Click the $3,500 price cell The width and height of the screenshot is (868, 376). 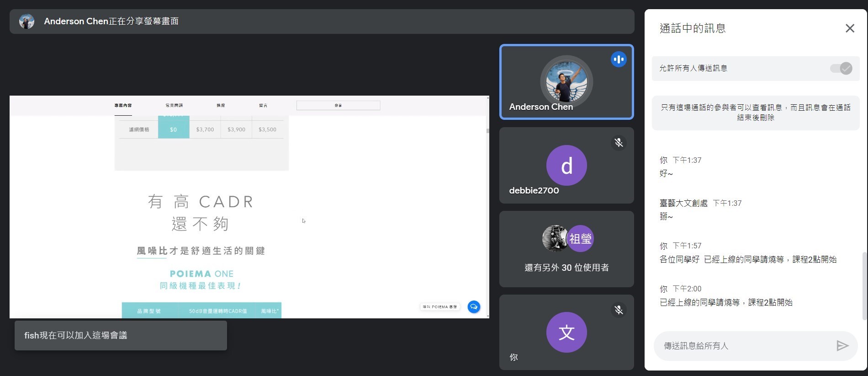pyautogui.click(x=267, y=129)
